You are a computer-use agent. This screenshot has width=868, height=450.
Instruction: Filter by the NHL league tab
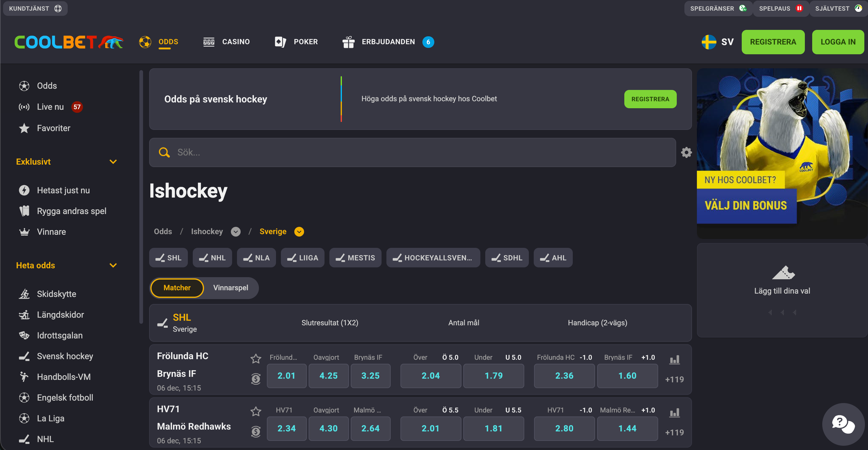coord(212,258)
